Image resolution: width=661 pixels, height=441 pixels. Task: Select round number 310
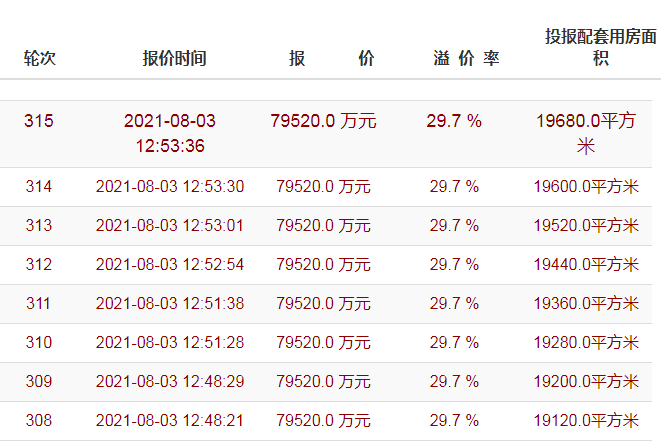coord(39,342)
